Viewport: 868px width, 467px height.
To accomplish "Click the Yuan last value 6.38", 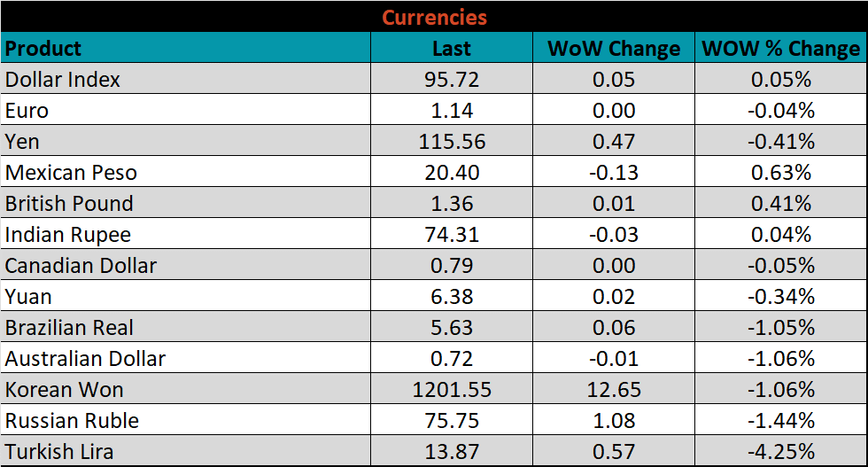I will (x=452, y=297).
